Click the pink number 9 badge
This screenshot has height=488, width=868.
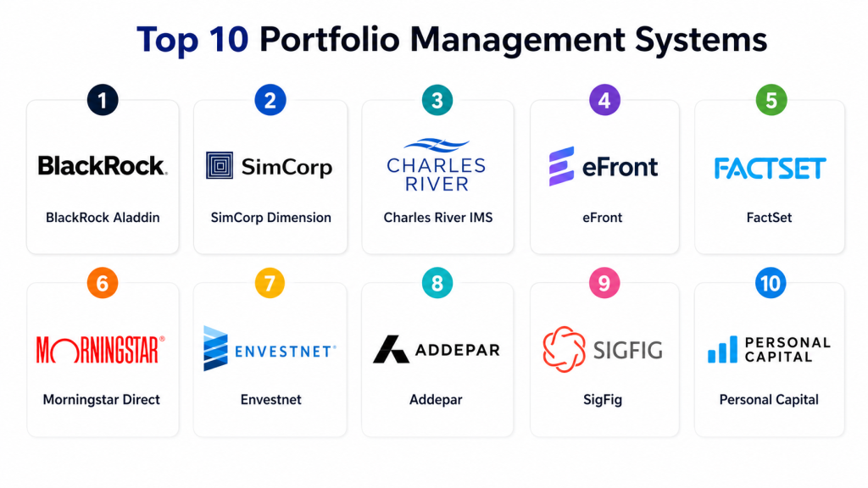click(x=604, y=283)
